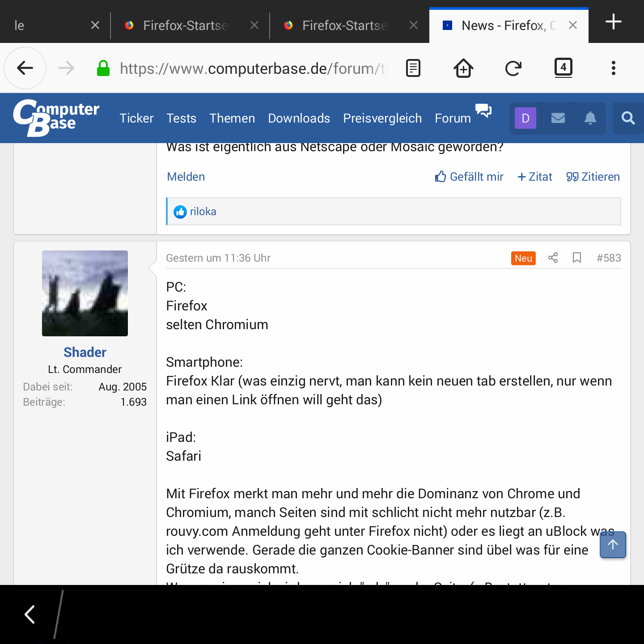Open riloka's profile from likes bar
The image size is (644, 644).
coord(203,212)
